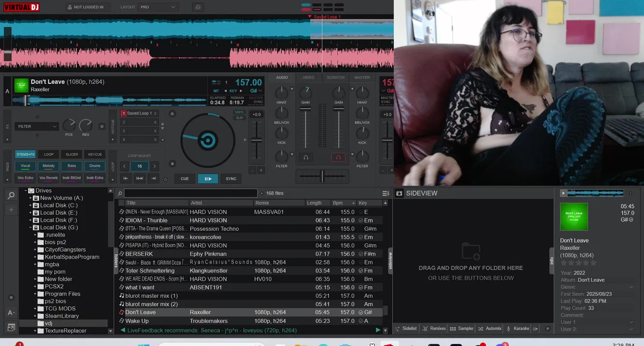Toggle right channel red headphone cue
This screenshot has width=644, height=346.
[338, 157]
